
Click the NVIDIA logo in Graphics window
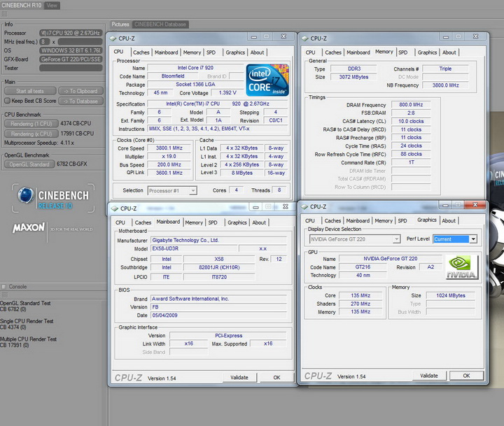(x=462, y=267)
